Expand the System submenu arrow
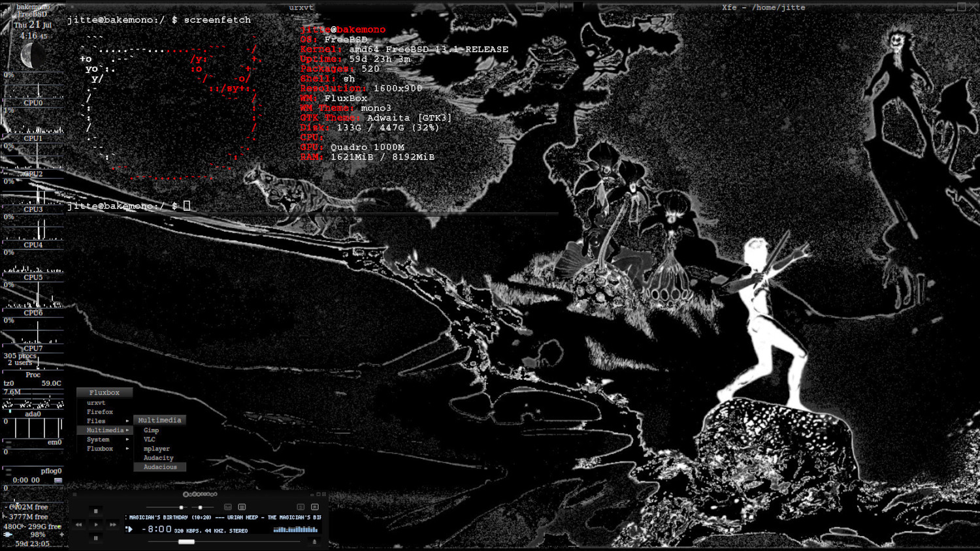Image resolution: width=980 pixels, height=551 pixels. 127,439
